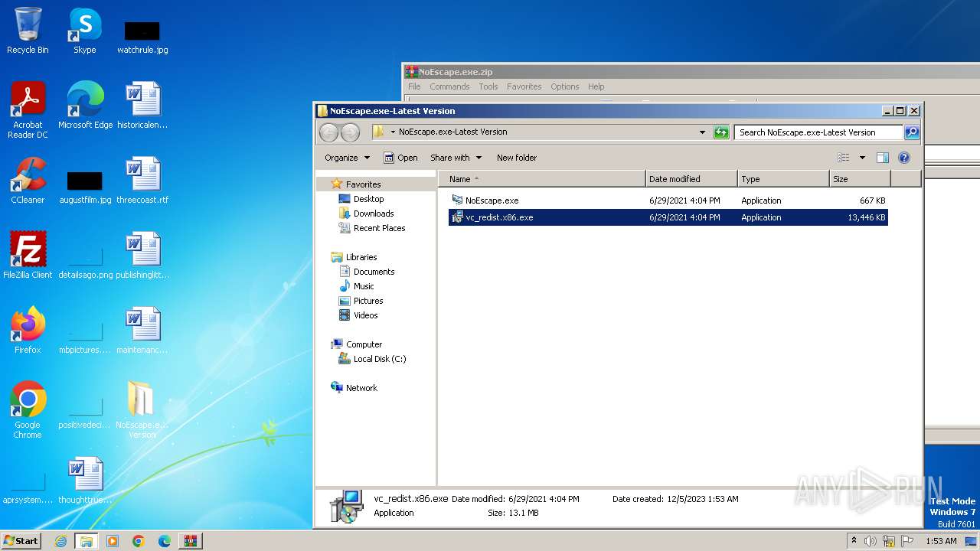Click the Explorer Back navigation button
The image size is (980, 551).
328,132
